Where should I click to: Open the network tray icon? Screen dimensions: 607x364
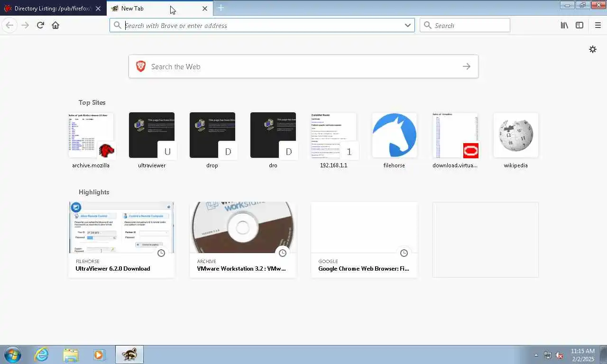click(548, 355)
